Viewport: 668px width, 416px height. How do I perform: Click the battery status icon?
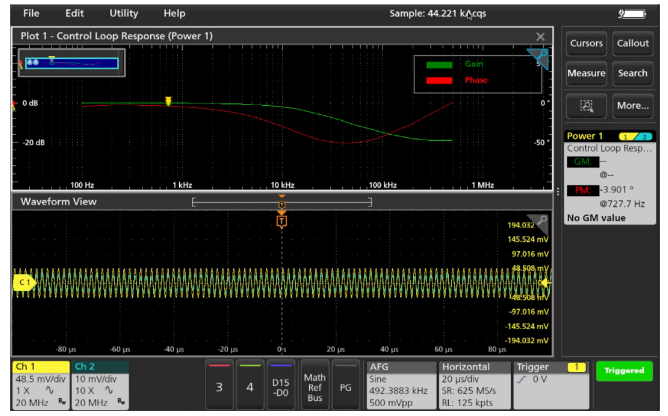pos(632,14)
